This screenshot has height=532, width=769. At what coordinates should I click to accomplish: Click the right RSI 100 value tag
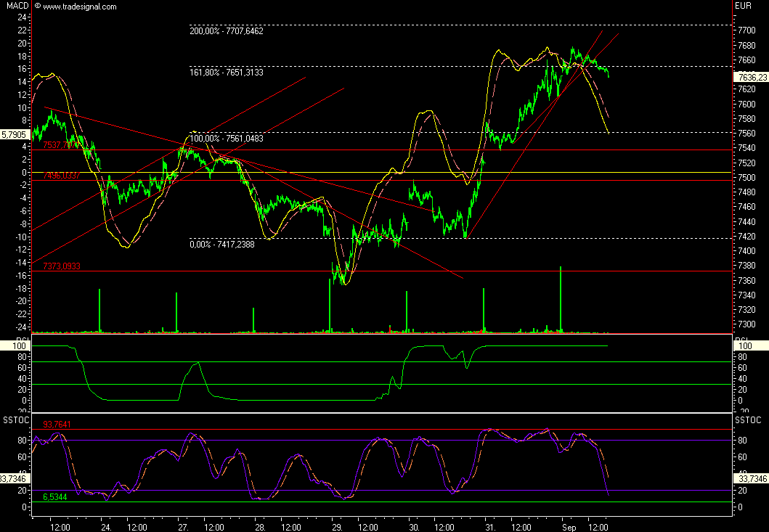pyautogui.click(x=750, y=346)
